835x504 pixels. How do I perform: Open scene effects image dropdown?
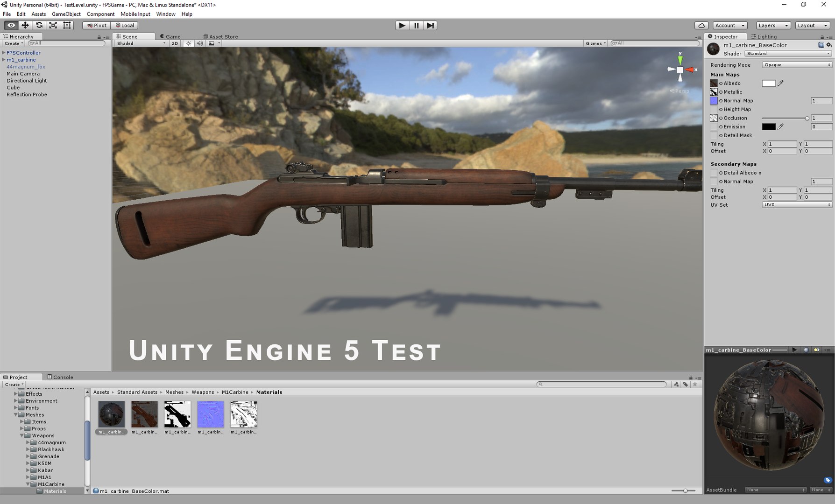[214, 43]
